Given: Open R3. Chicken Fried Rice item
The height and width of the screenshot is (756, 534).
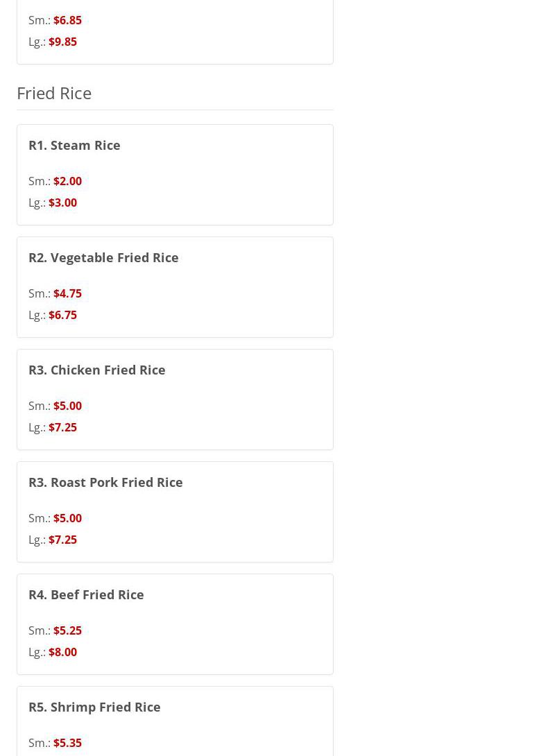Looking at the screenshot, I should point(96,370).
